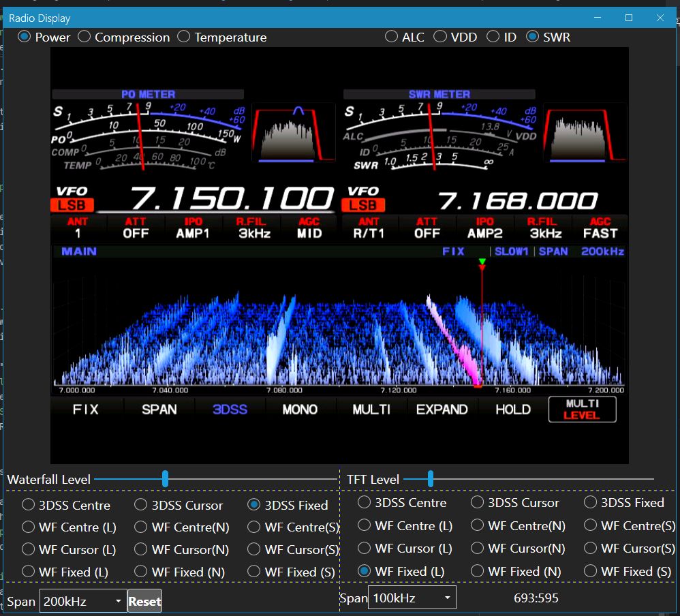Click the main filter passband scope icon

(x=294, y=133)
